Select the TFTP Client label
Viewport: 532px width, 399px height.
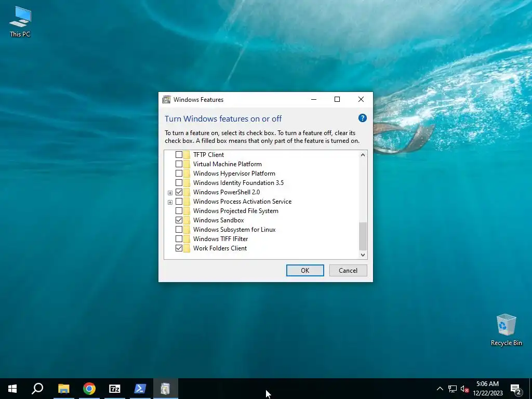click(x=208, y=155)
